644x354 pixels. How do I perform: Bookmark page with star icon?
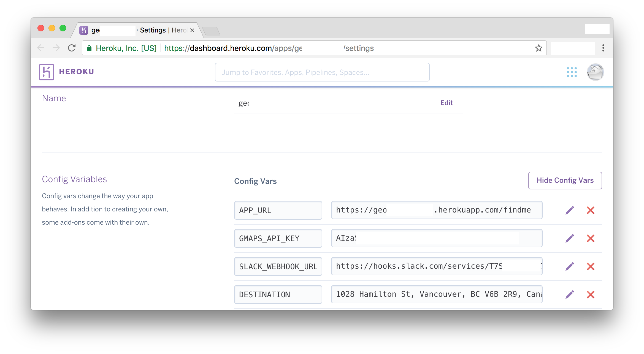point(539,48)
